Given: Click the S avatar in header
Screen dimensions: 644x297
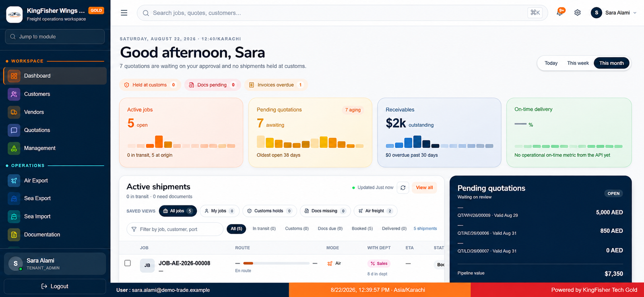Looking at the screenshot, I should point(597,12).
